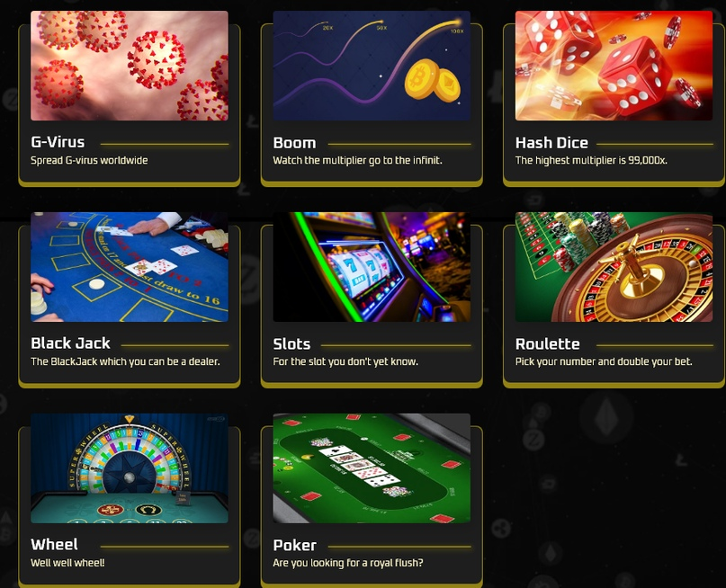The height and width of the screenshot is (588, 726).
Task: Click 'Spread G-virus worldwide' description
Action: (89, 161)
